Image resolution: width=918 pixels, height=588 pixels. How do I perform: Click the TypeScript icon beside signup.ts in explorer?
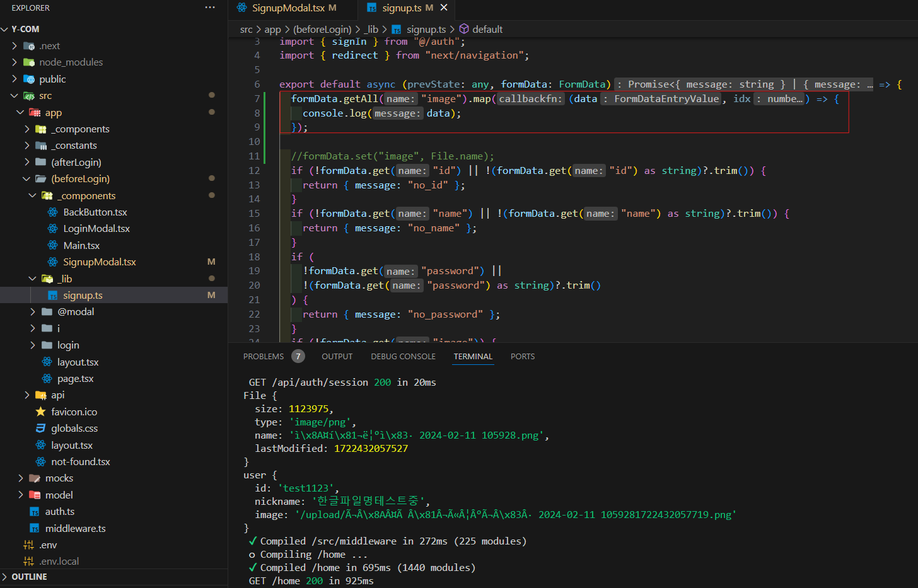pyautogui.click(x=53, y=296)
